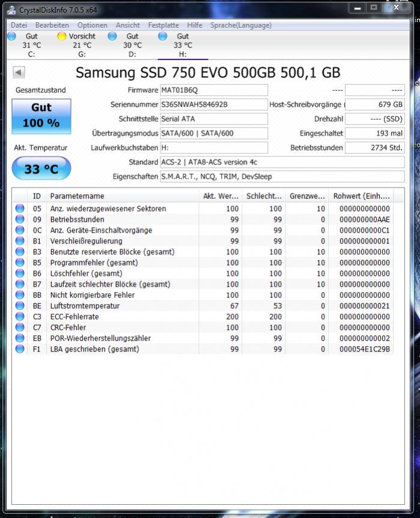Click status orb of Luftstromtemperatur row
This screenshot has height=518, width=420.
pyautogui.click(x=20, y=305)
